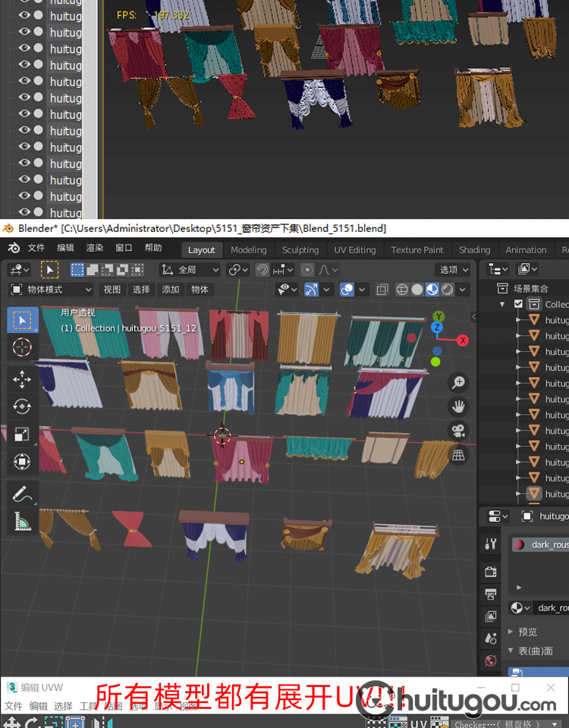Viewport: 569px width, 728px height.
Task: Activate the Rotate tool
Action: (x=22, y=407)
